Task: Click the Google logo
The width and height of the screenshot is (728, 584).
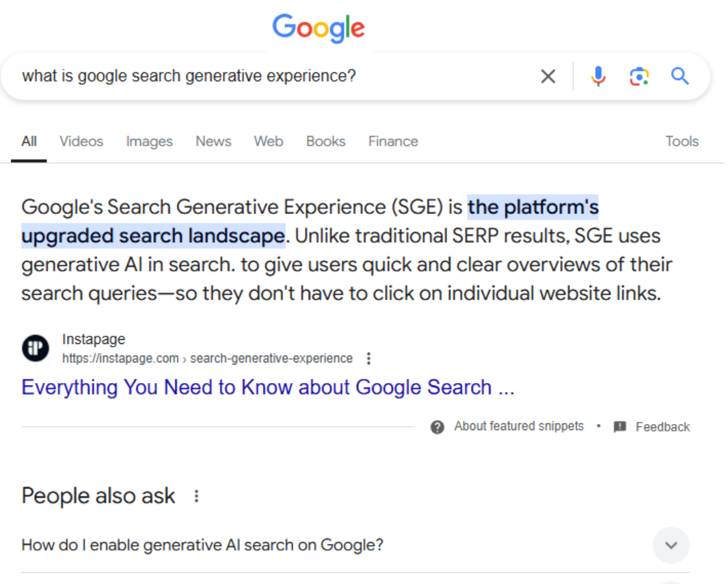Action: point(319,28)
